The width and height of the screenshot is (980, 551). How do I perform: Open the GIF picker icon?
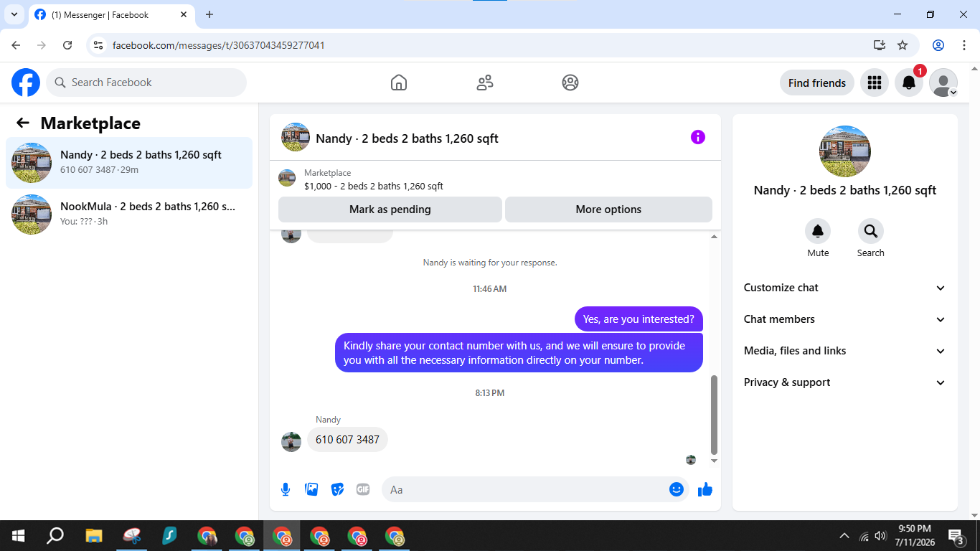pyautogui.click(x=363, y=489)
